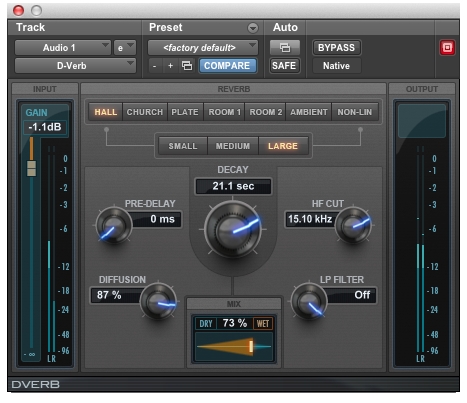Click the Native label button
Screen dimensions: 467x403
pyautogui.click(x=336, y=66)
